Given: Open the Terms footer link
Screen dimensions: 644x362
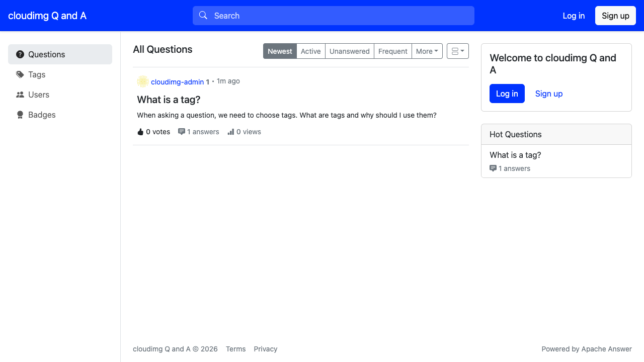Looking at the screenshot, I should 236,349.
